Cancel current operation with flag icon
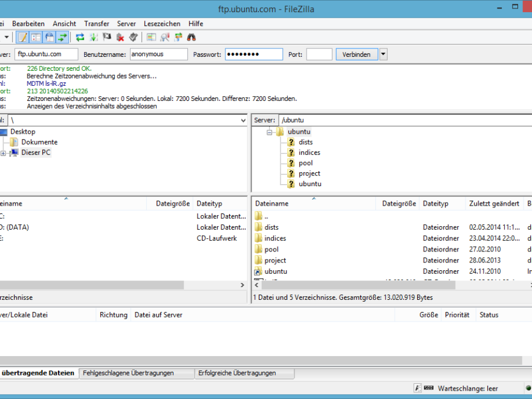This screenshot has width=532, height=399. click(x=107, y=37)
